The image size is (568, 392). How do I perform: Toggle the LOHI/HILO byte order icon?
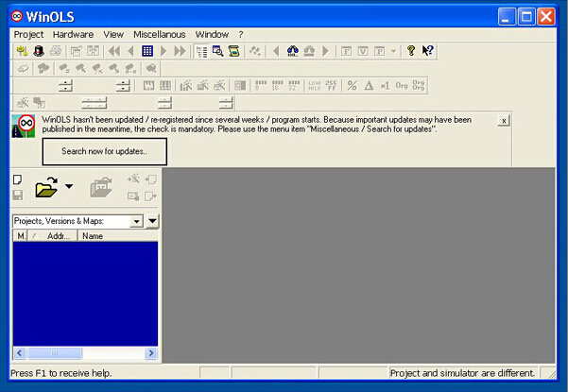point(315,85)
